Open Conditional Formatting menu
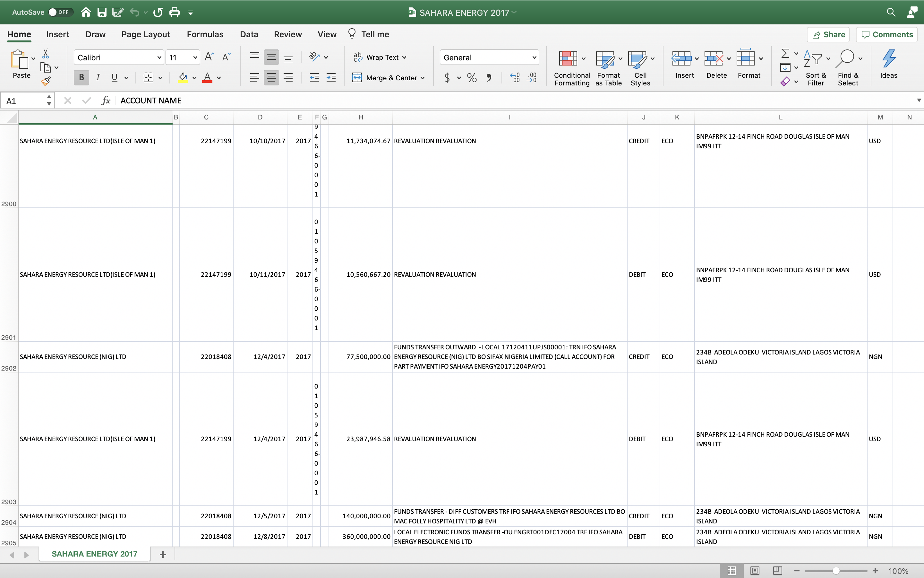 click(572, 68)
